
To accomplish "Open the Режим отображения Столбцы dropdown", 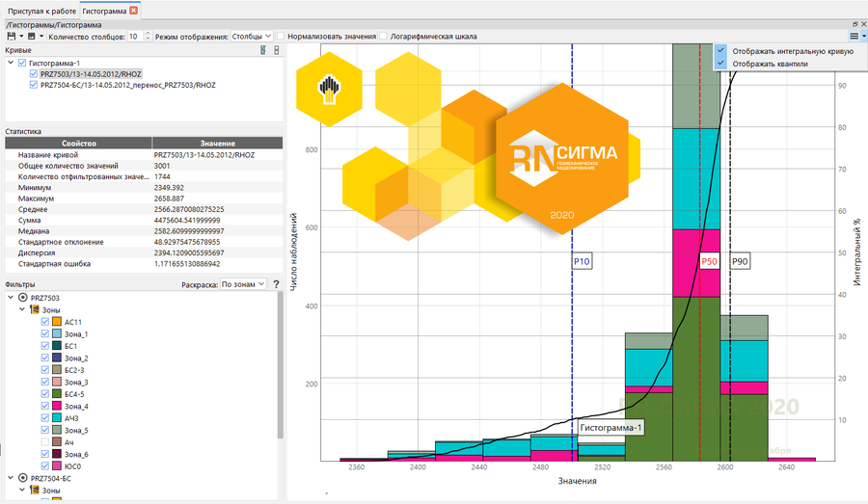I will click(x=252, y=36).
